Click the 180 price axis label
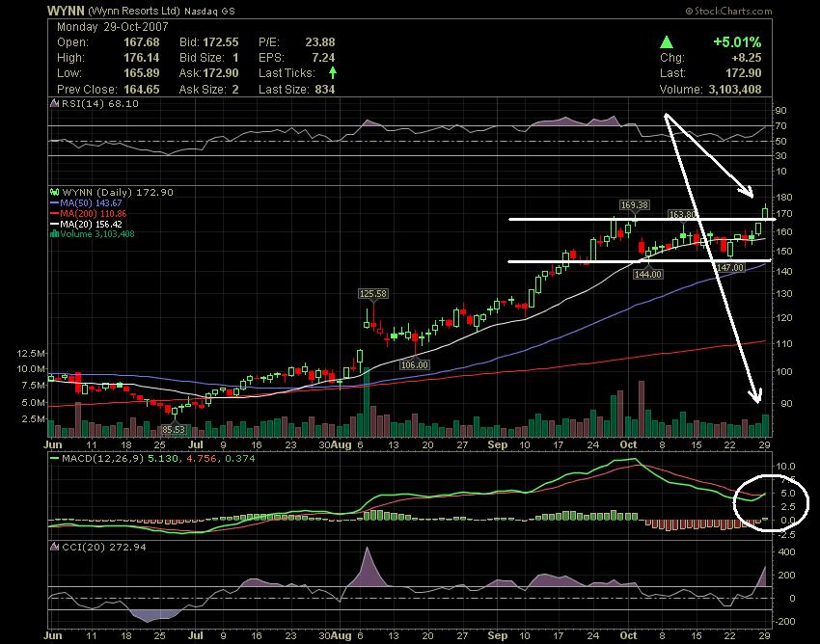 pyautogui.click(x=784, y=197)
